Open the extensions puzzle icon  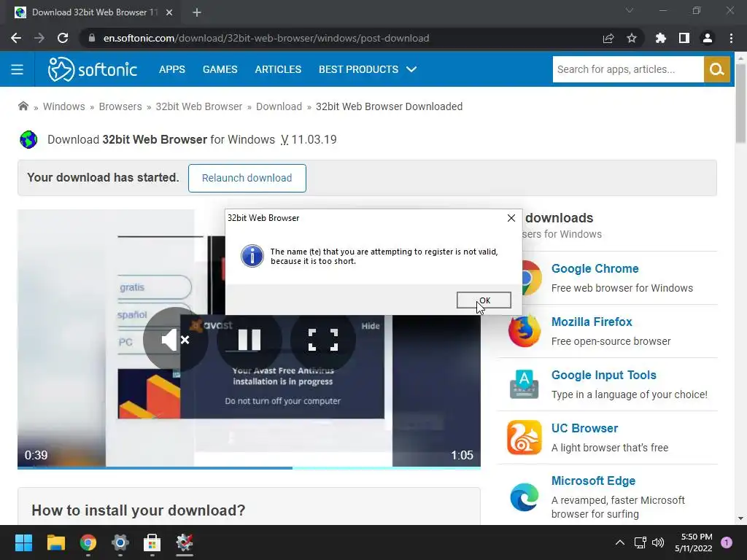[661, 38]
